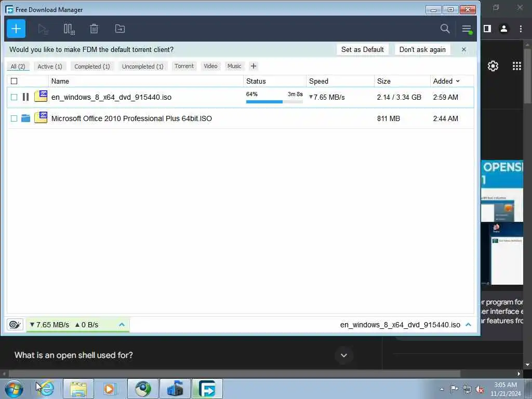Viewport: 532px width, 399px height.
Task: Expand details chevron next to en_windows_8 filename
Action: [x=468, y=325]
